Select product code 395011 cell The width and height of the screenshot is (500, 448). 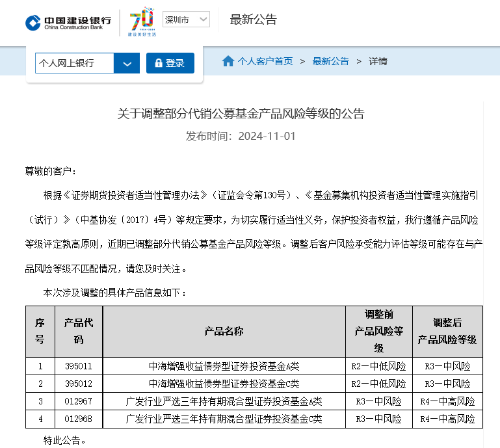click(79, 366)
